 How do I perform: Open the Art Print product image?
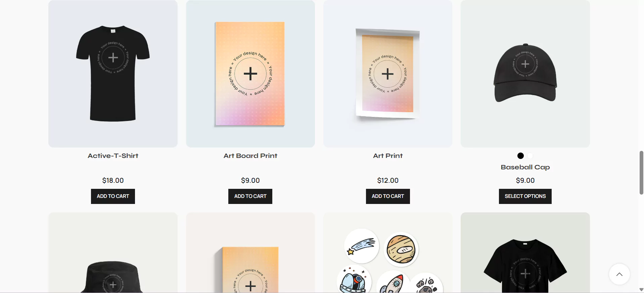[388, 74]
